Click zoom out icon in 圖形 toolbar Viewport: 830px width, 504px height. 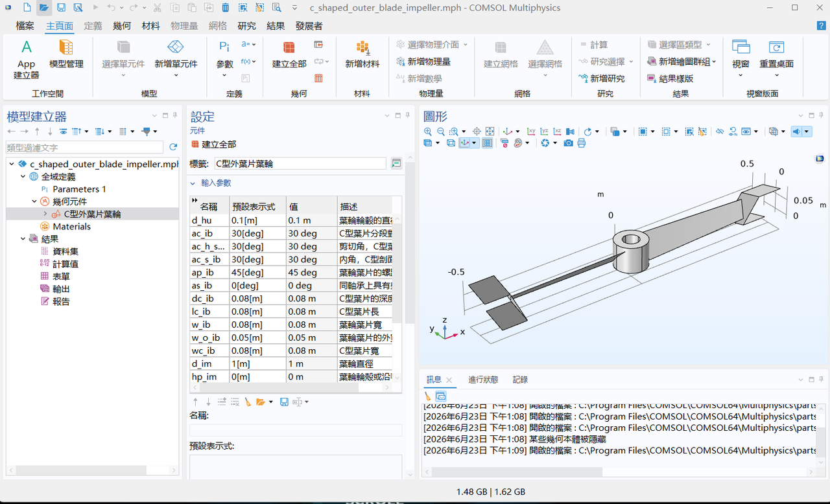440,132
